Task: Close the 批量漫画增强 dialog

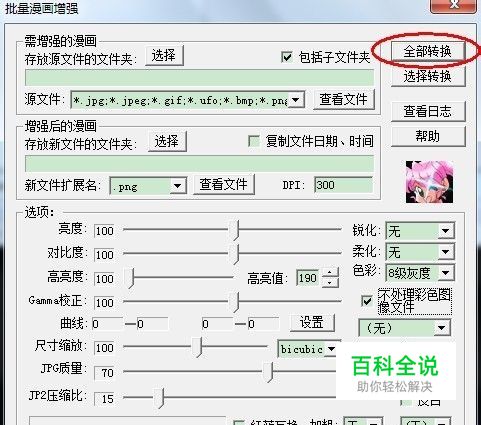Action: [x=453, y=5]
